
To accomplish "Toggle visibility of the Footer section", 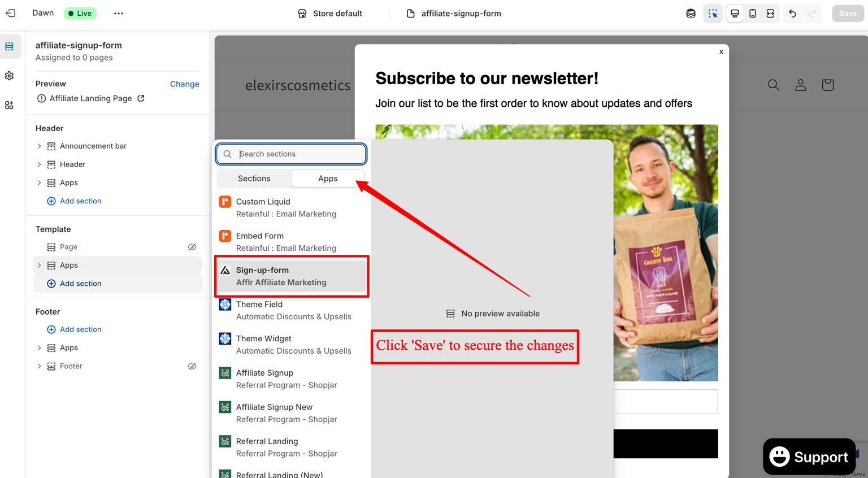I will (x=192, y=366).
